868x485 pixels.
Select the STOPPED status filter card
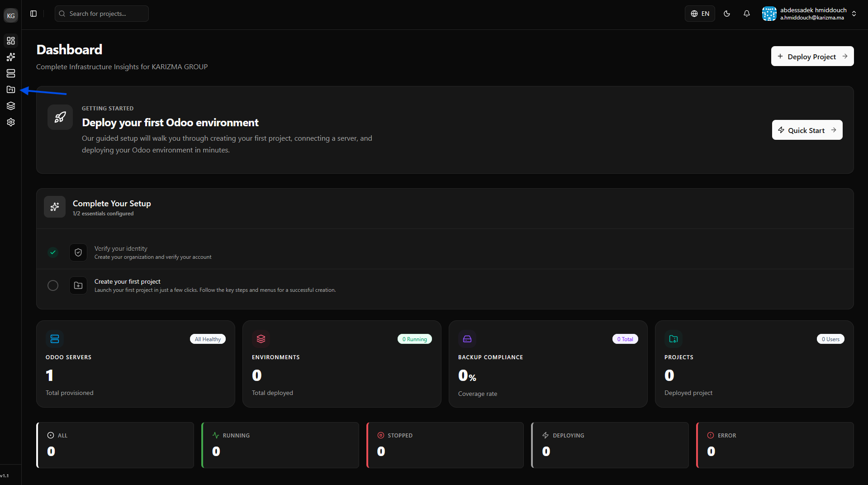tap(445, 445)
